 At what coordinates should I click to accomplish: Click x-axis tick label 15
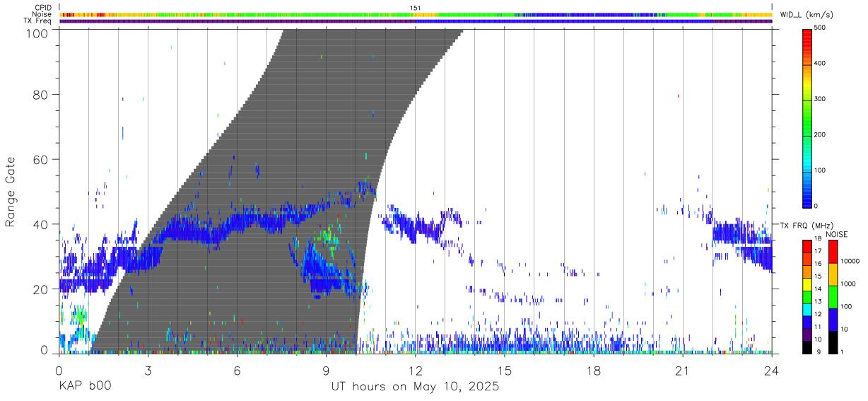[x=505, y=370]
